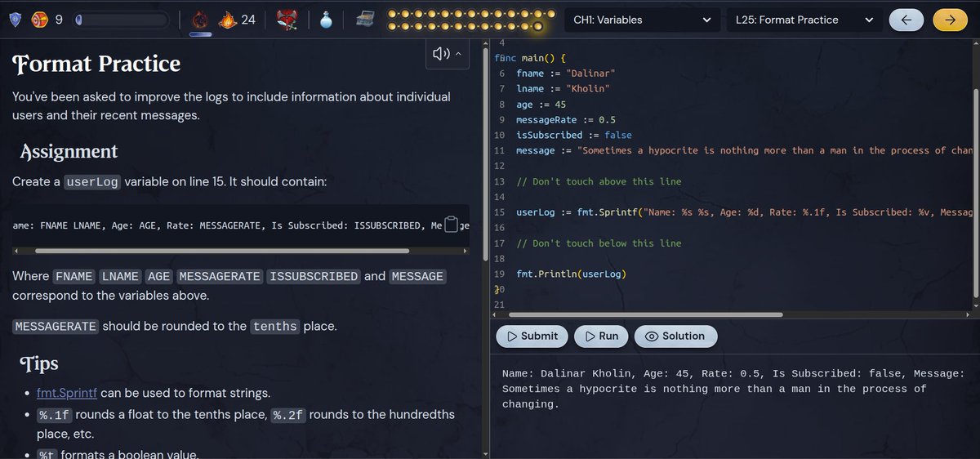The width and height of the screenshot is (980, 459).
Task: Click the 'age := 45' code line
Action: coord(541,104)
